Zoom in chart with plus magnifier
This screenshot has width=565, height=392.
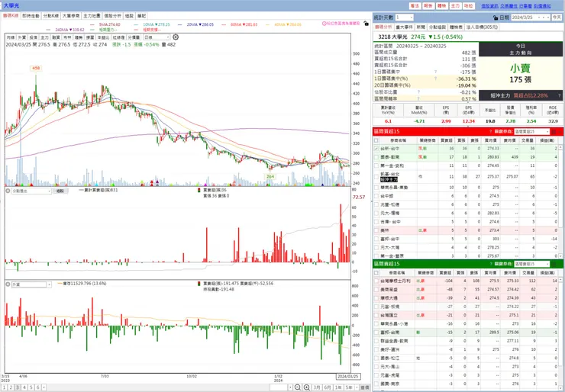(306, 387)
